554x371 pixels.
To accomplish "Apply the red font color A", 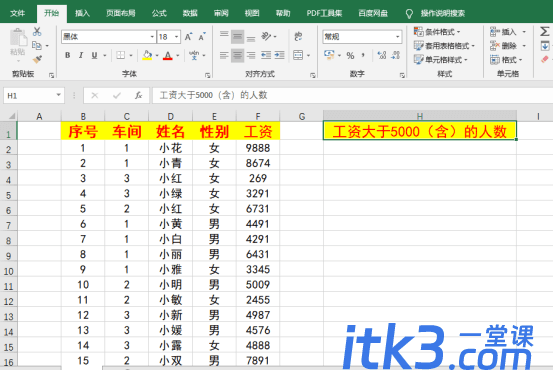I will click(x=168, y=55).
